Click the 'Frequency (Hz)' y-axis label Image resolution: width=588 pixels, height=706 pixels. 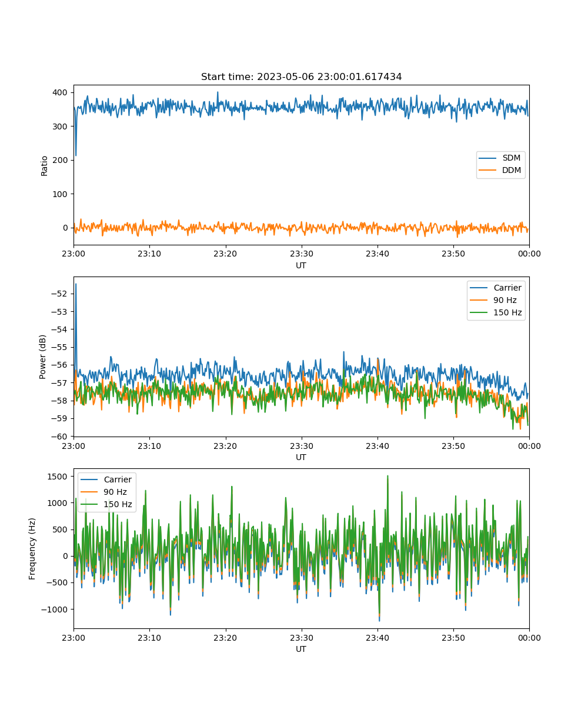(x=32, y=548)
